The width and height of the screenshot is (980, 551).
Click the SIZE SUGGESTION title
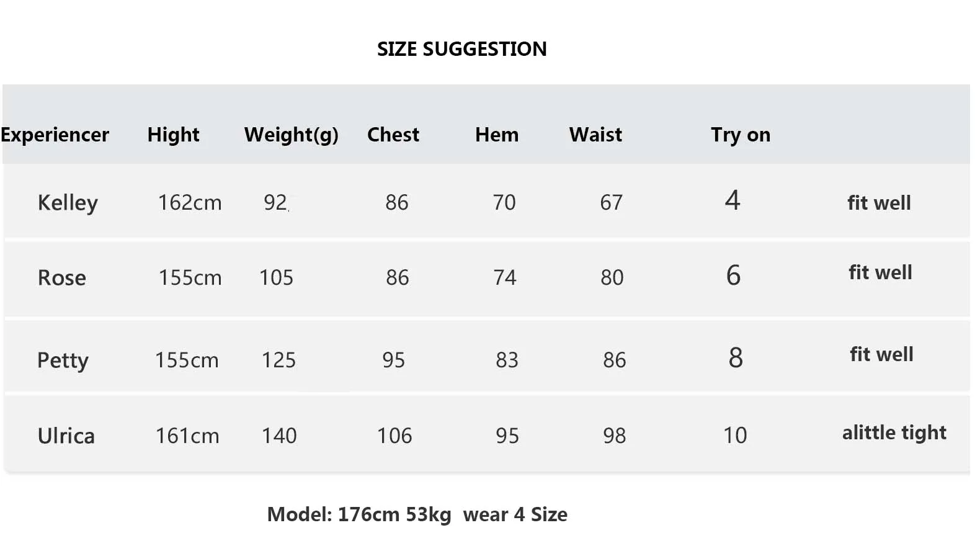461,49
